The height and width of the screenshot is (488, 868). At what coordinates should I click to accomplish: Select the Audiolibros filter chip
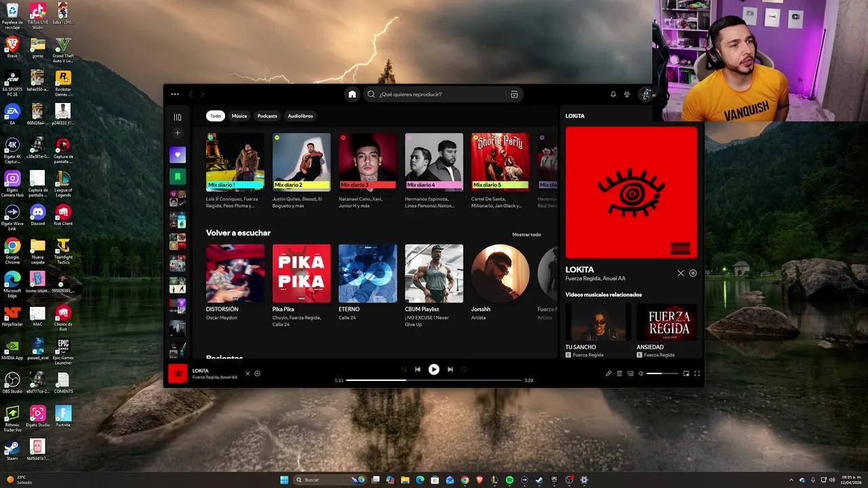[300, 116]
